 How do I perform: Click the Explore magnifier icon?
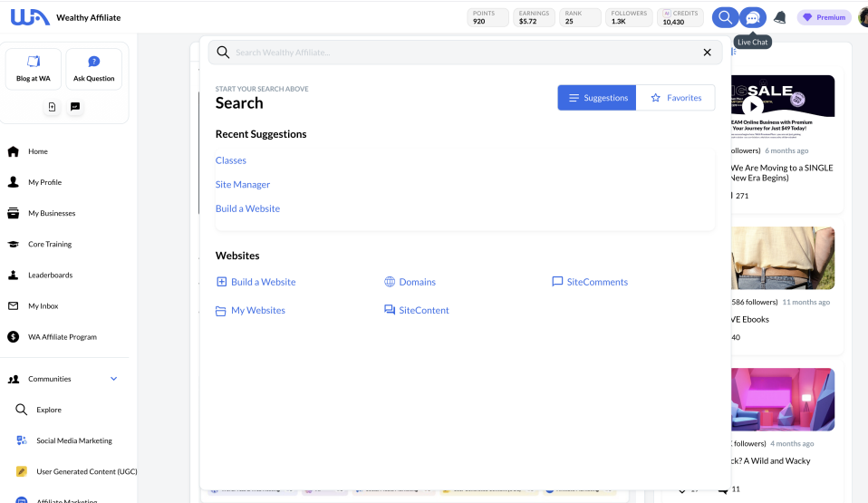tap(21, 410)
